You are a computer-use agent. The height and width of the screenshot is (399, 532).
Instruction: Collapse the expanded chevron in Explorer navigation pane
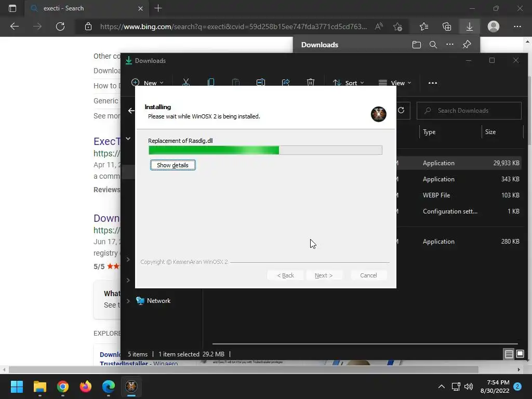pos(128,138)
